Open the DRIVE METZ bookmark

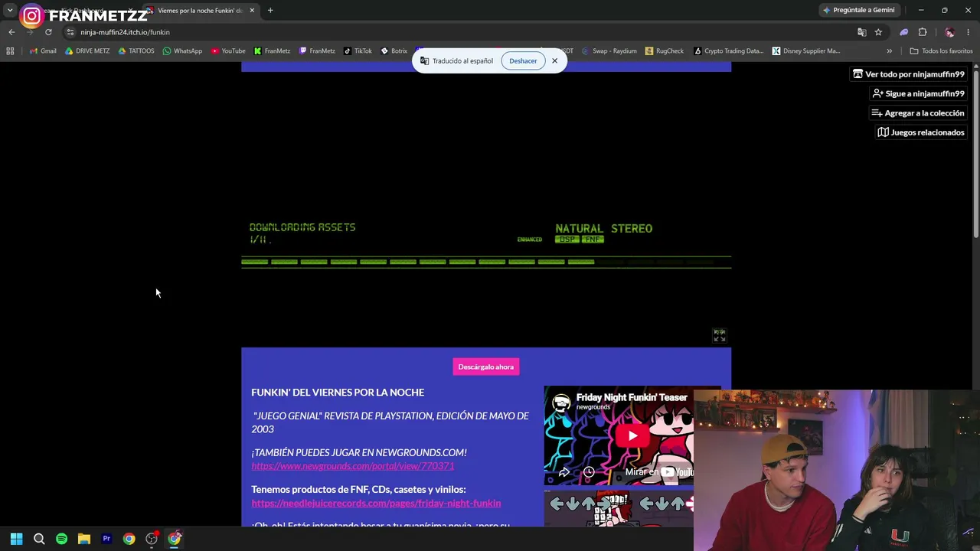point(87,51)
